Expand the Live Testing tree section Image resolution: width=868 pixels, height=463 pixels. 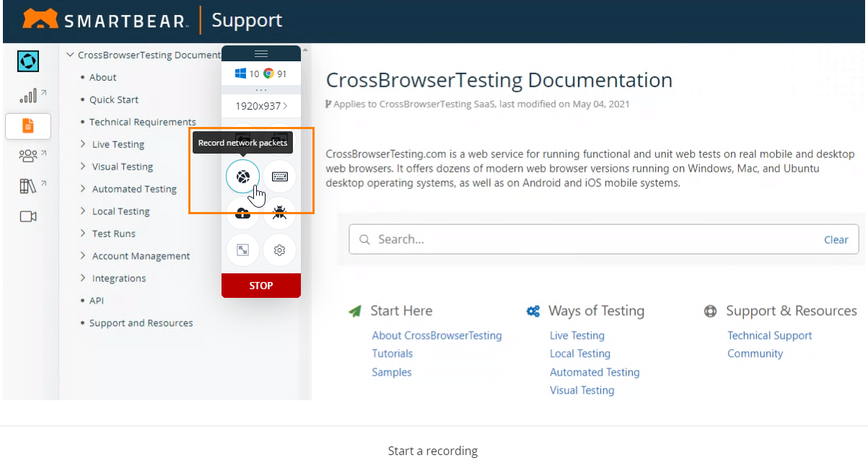[x=84, y=144]
